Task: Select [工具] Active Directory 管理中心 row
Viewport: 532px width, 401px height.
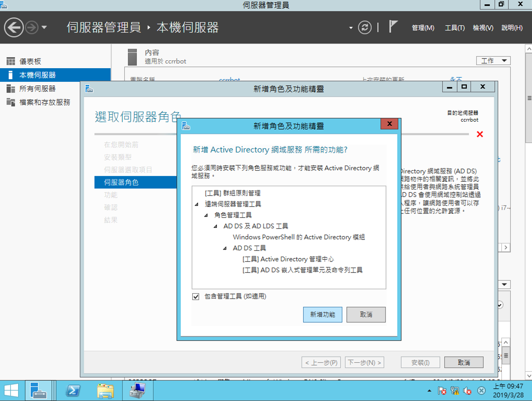Action: [x=288, y=259]
